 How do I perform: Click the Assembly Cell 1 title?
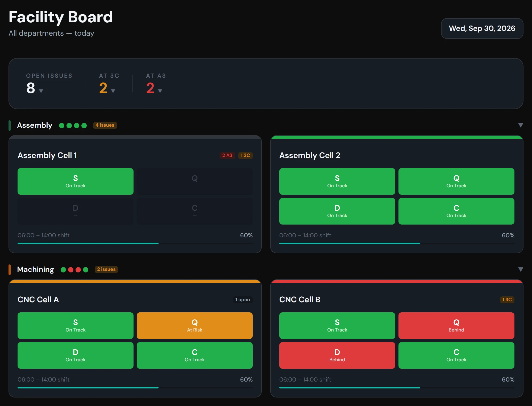click(x=47, y=155)
